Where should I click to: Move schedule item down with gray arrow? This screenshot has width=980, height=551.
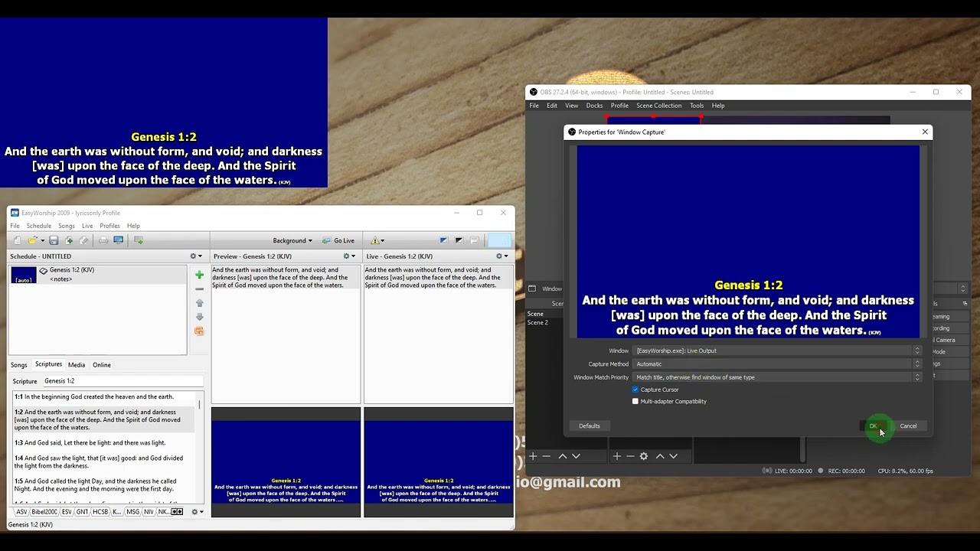200,317
